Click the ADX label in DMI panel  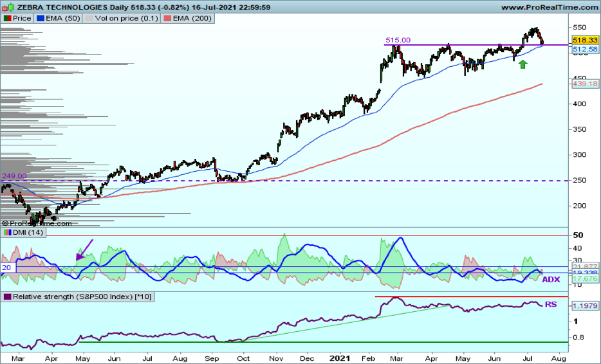(551, 279)
